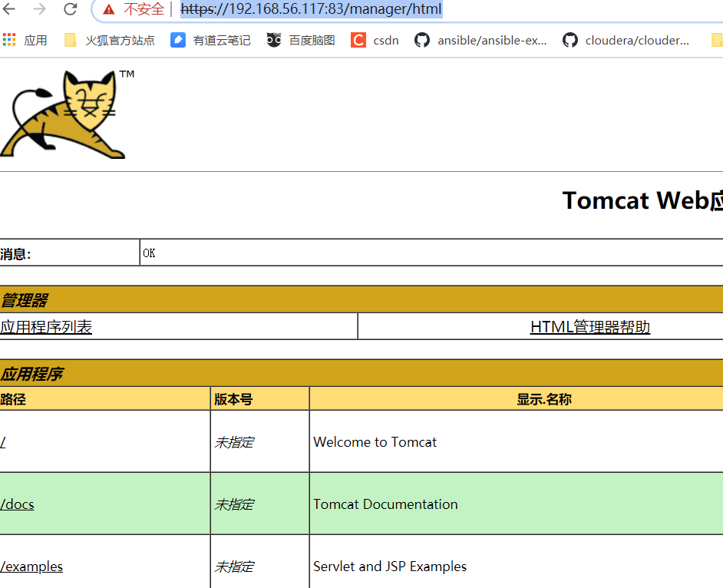Viewport: 723px width, 588px height.
Task: Open the 火狐官方站点 bookmark folder
Action: pos(109,41)
